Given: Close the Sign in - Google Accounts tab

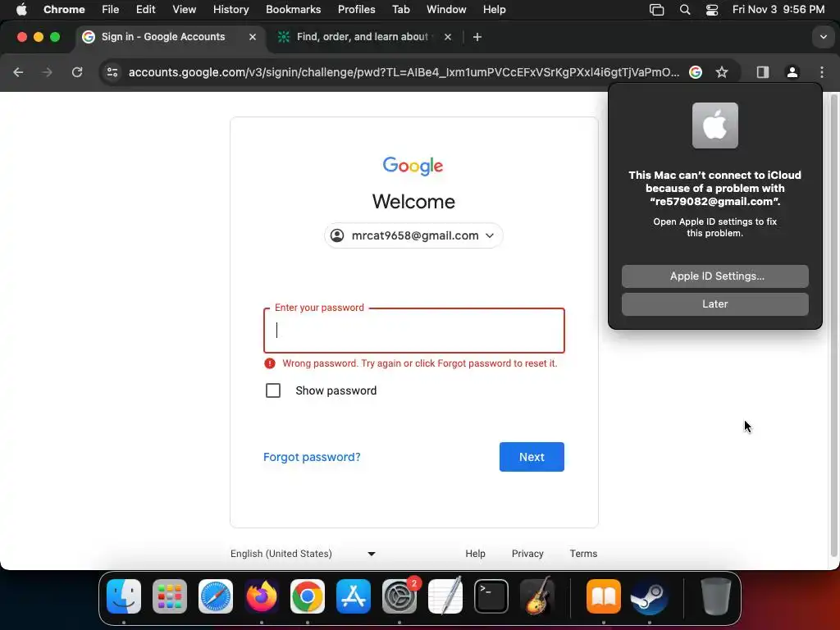Looking at the screenshot, I should pos(253,37).
